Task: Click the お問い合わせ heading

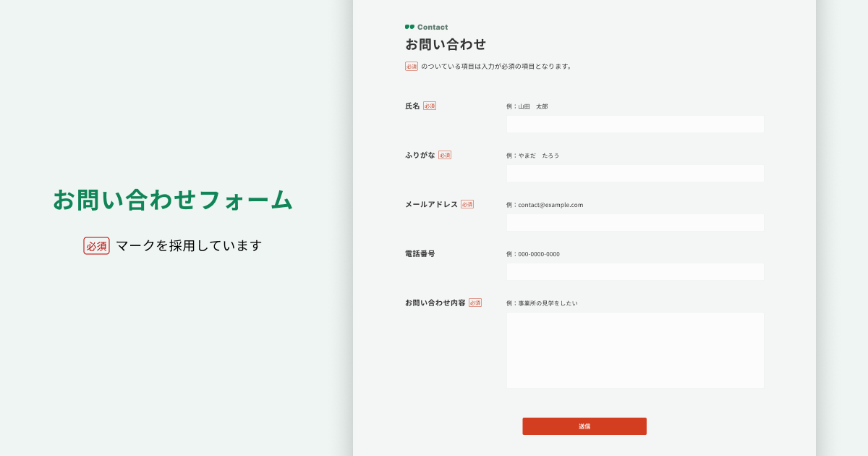Action: pos(446,44)
